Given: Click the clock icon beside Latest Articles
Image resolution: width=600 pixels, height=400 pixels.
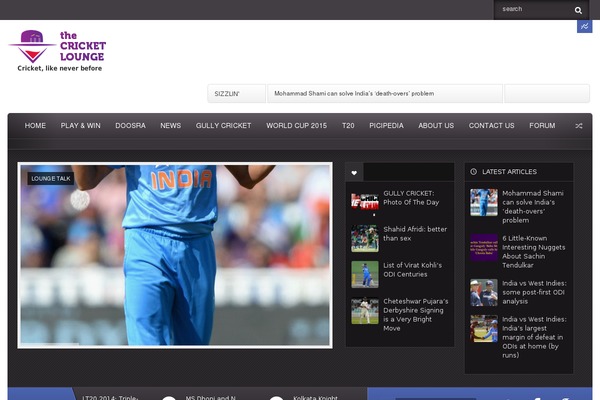Looking at the screenshot, I should pos(473,171).
